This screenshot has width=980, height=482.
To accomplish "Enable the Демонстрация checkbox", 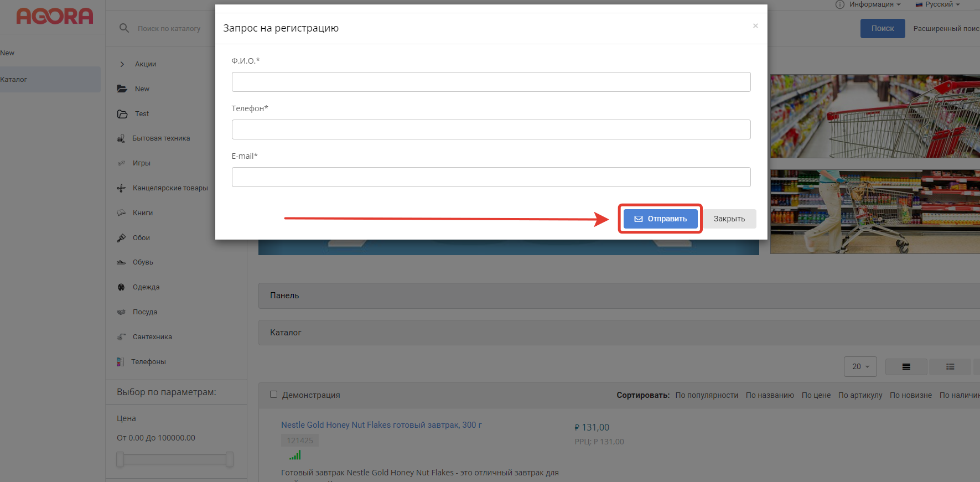I will pyautogui.click(x=273, y=395).
